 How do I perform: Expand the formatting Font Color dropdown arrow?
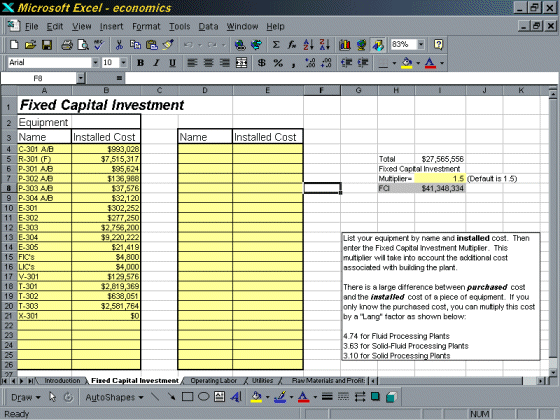click(442, 63)
